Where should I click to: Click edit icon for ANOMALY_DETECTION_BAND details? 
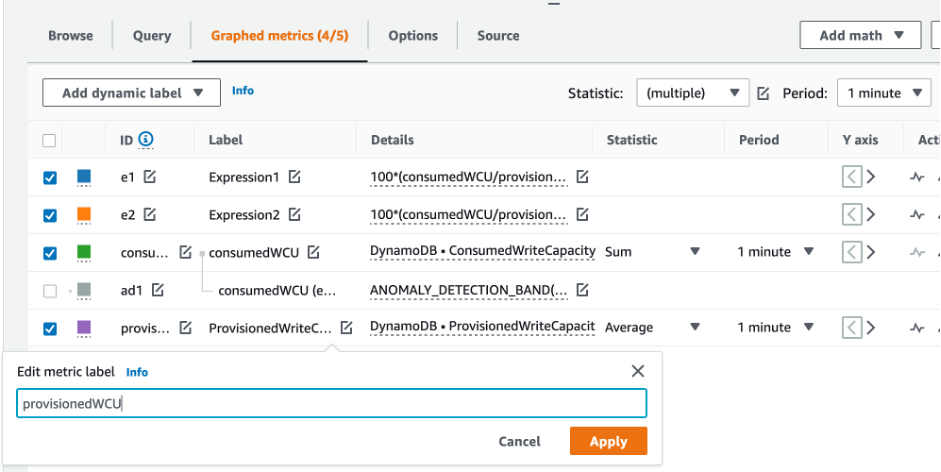[x=582, y=290]
